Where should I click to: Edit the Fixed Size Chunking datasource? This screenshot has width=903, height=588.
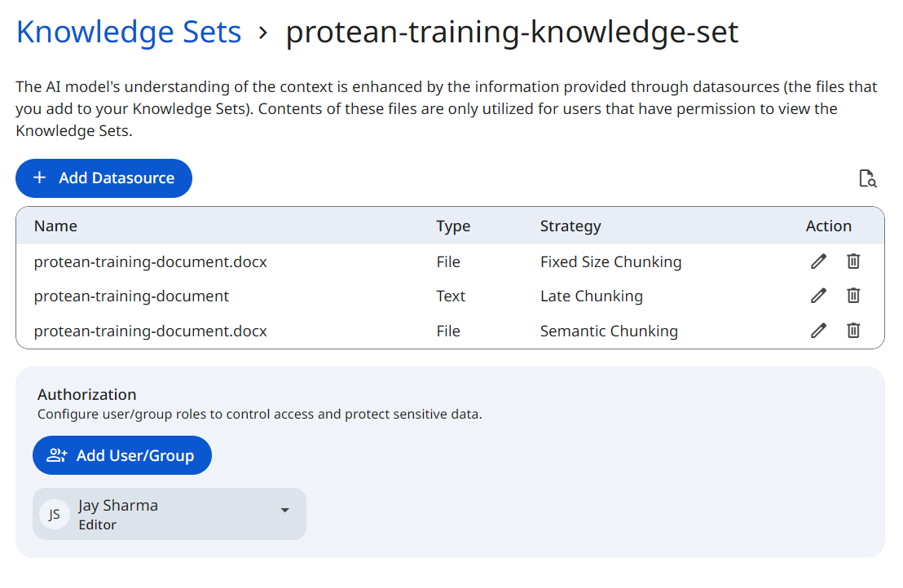click(x=818, y=261)
